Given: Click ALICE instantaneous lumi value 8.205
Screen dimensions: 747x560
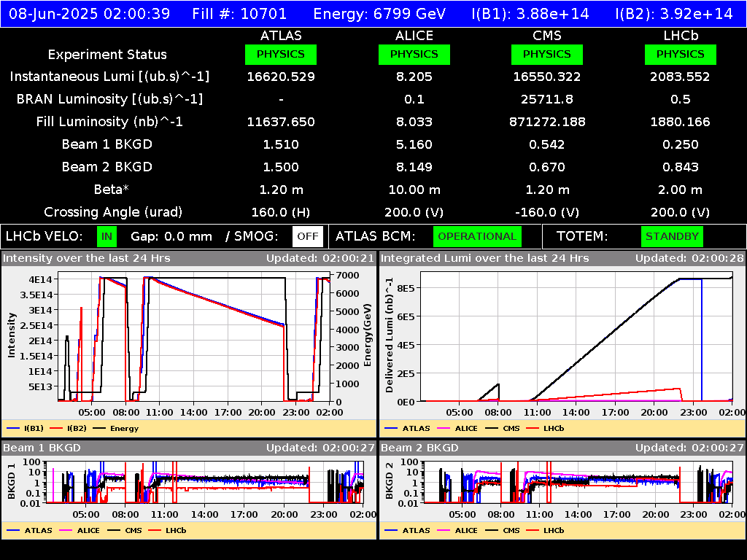Looking at the screenshot, I should (x=414, y=77).
